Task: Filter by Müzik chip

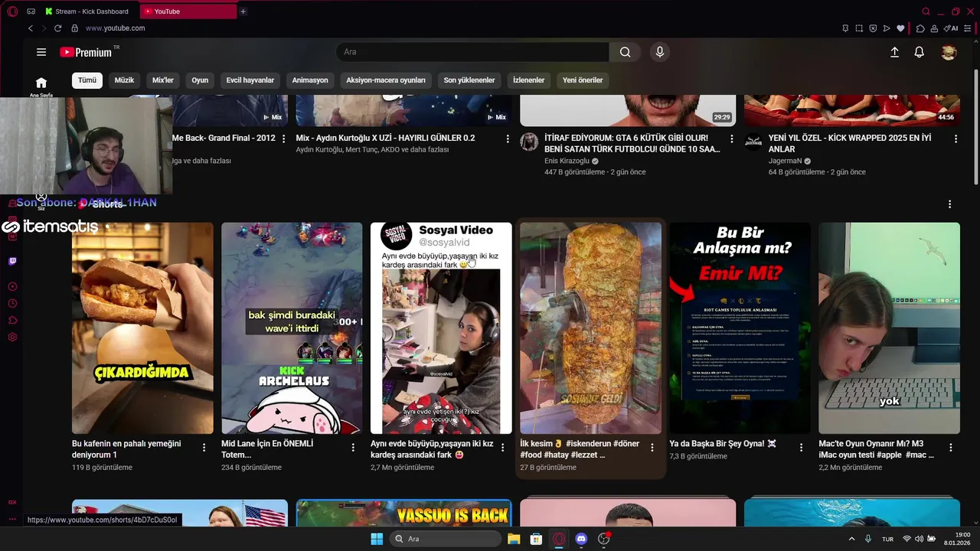Action: click(x=124, y=80)
